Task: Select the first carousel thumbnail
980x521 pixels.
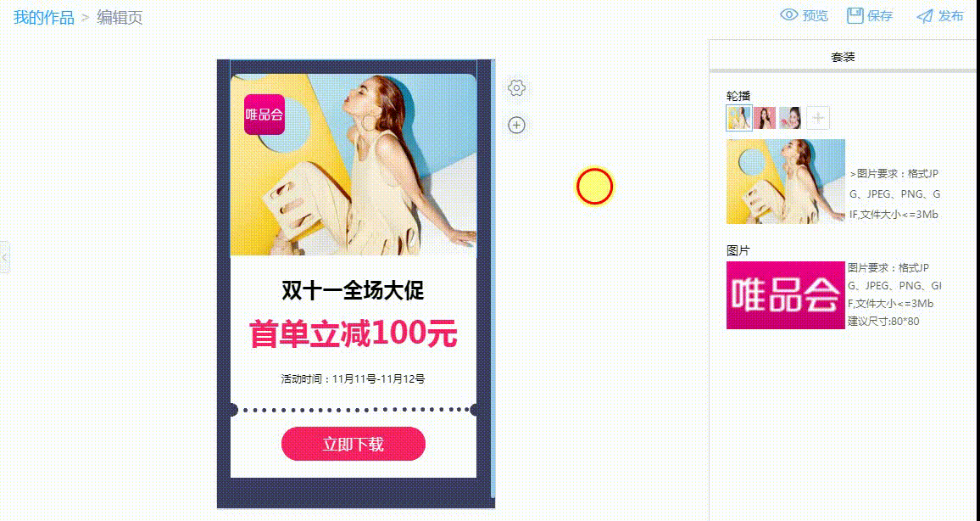Action: (738, 118)
